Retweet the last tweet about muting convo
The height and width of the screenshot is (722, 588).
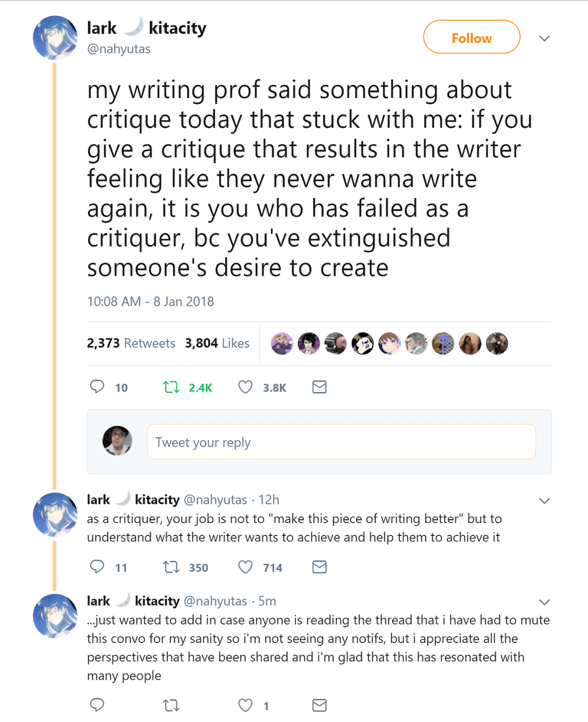(171, 705)
